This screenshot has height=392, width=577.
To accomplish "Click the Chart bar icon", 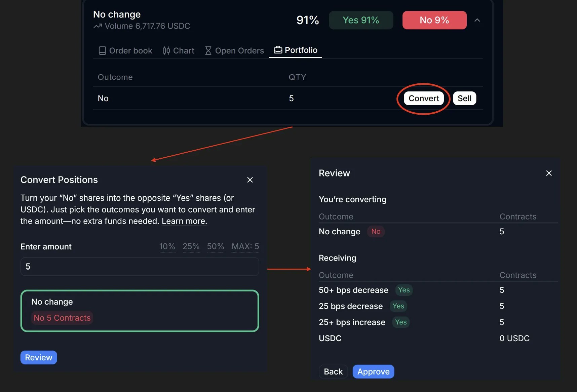I will 166,50.
